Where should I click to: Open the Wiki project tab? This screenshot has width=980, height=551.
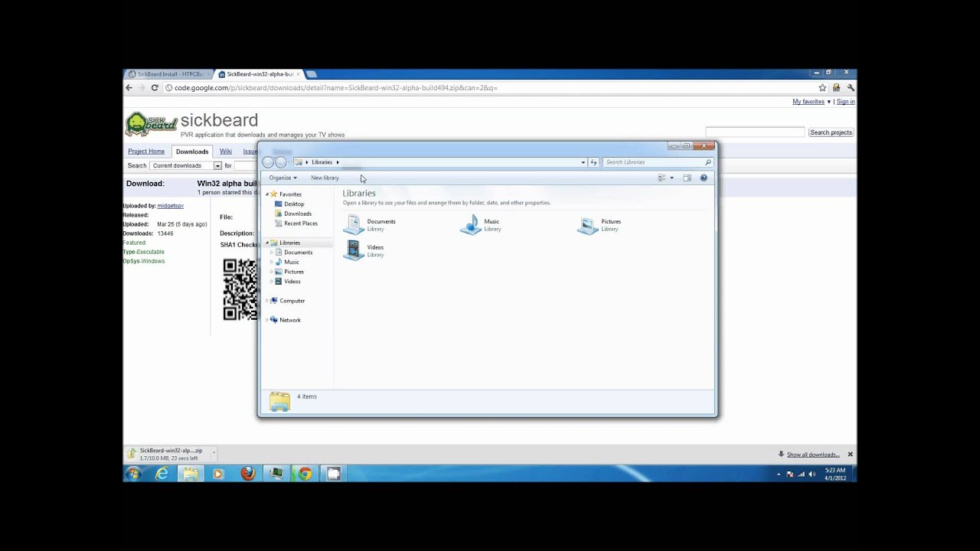(226, 152)
